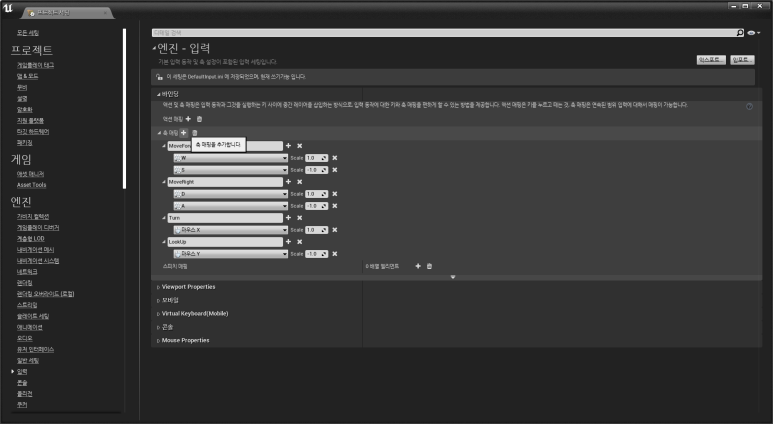Open the A key dropdown

(x=231, y=206)
